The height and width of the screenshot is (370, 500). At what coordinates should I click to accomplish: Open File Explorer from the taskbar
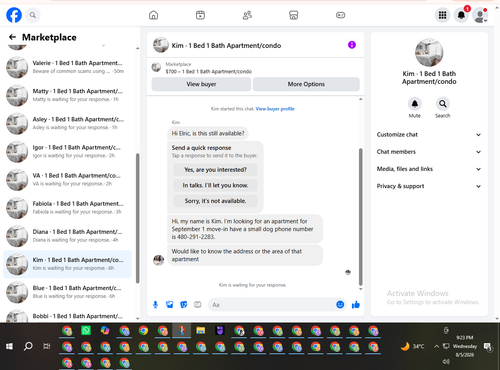tap(201, 330)
